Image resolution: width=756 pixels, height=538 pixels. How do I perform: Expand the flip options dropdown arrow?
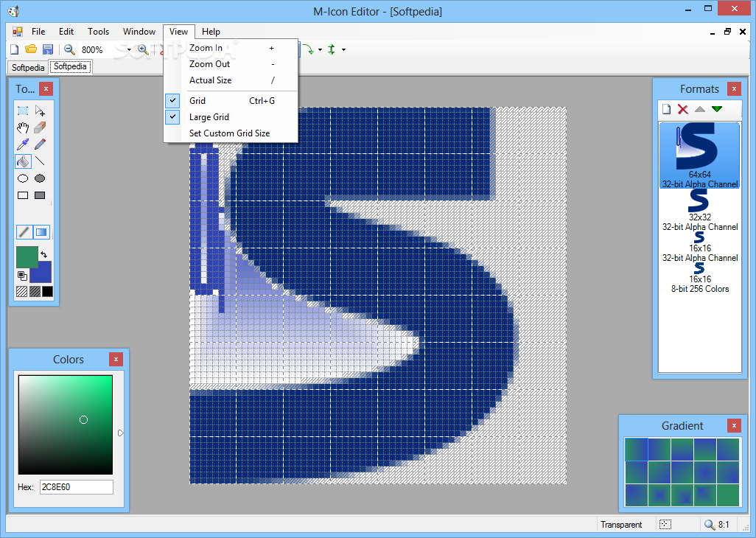[x=344, y=49]
